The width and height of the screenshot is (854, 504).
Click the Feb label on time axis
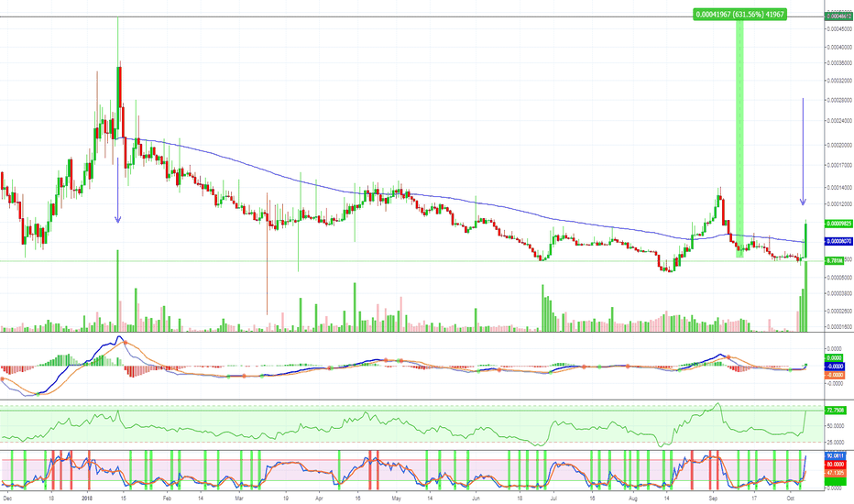point(167,499)
